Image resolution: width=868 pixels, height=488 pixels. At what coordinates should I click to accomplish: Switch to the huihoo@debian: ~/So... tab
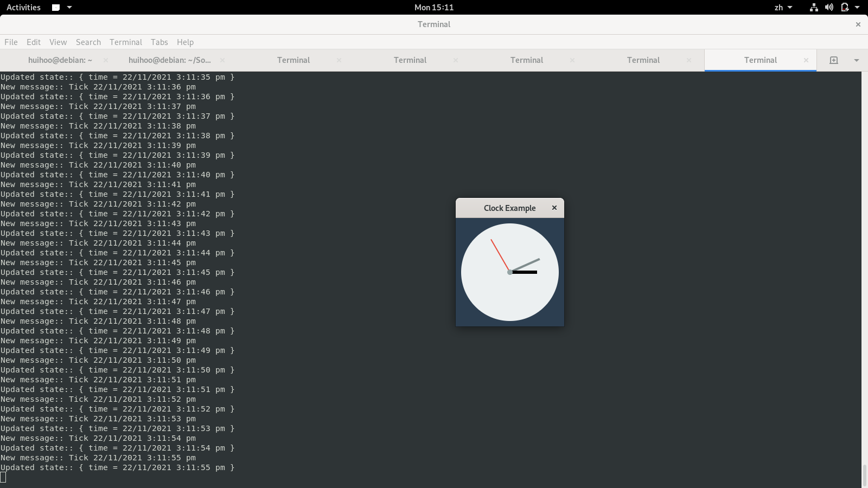tap(169, 60)
